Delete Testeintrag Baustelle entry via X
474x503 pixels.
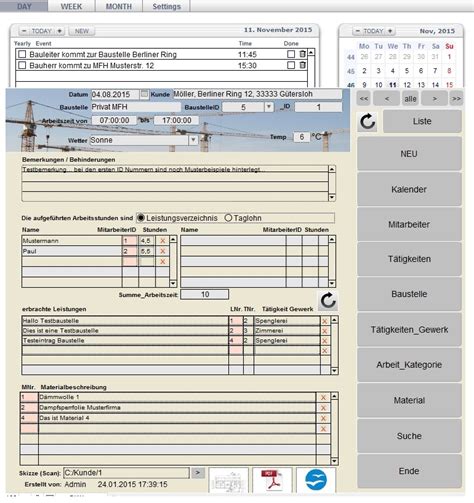coord(325,341)
